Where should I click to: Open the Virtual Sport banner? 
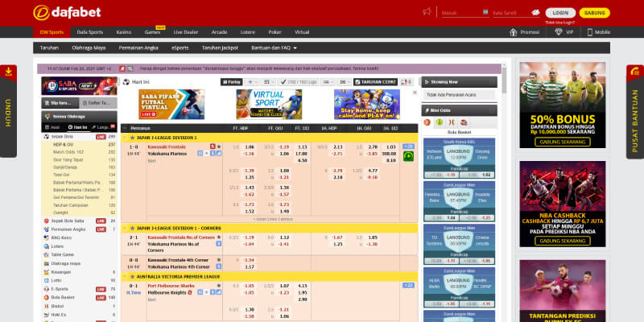[x=269, y=105]
